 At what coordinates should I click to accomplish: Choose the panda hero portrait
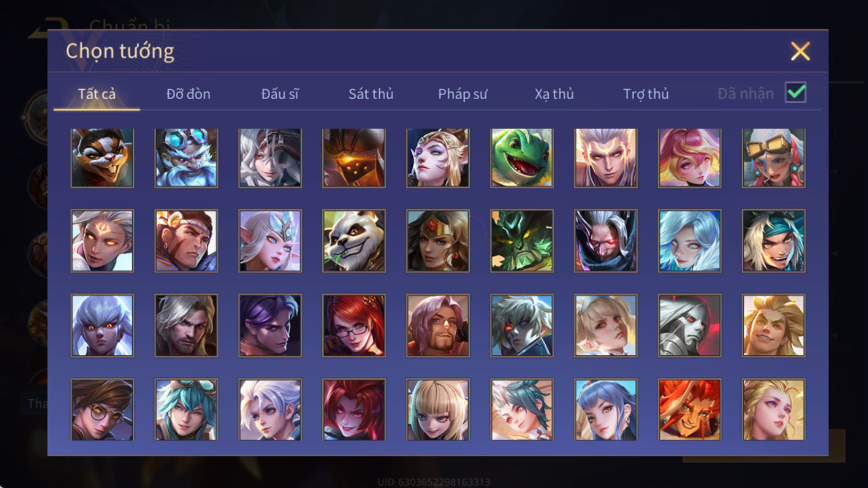(354, 241)
